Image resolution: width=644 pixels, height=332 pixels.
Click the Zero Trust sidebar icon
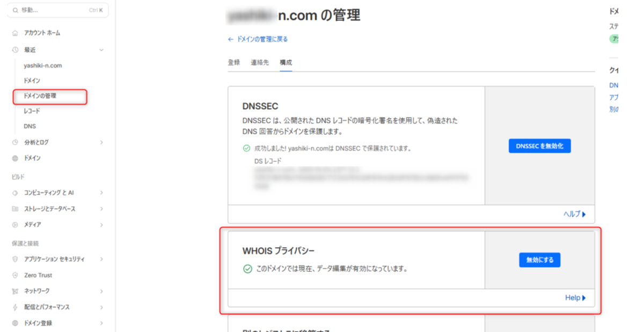pyautogui.click(x=15, y=275)
